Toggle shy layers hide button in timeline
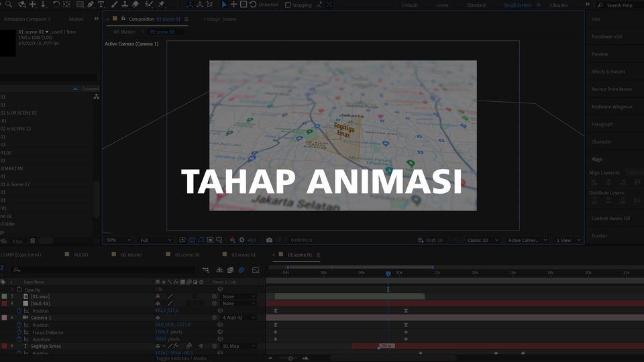This screenshot has height=362, width=644. tap(219, 269)
